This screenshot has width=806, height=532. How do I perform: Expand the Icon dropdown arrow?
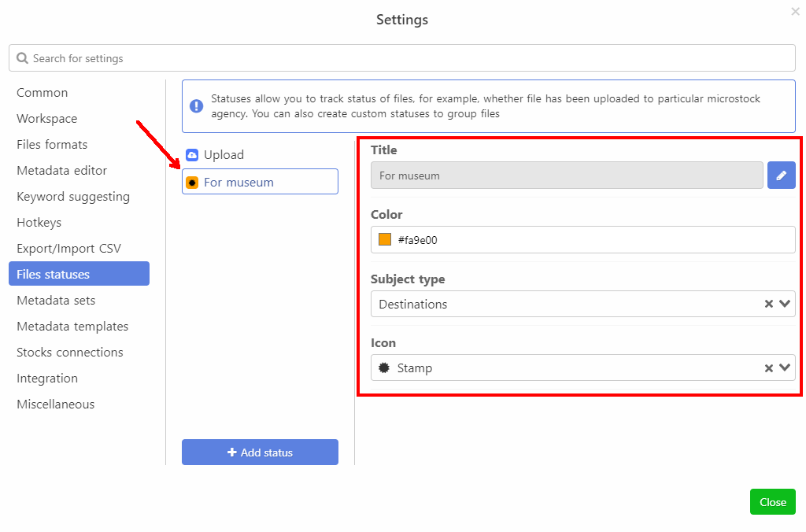coord(785,368)
